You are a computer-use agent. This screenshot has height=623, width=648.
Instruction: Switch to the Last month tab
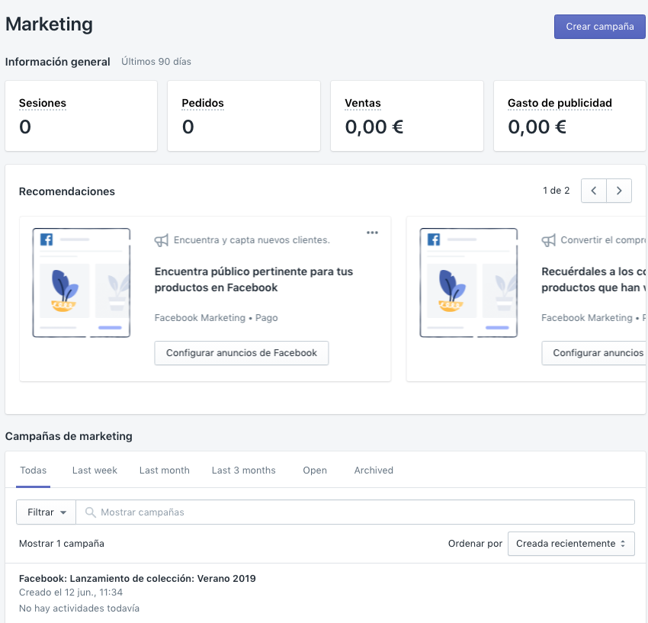pos(164,470)
